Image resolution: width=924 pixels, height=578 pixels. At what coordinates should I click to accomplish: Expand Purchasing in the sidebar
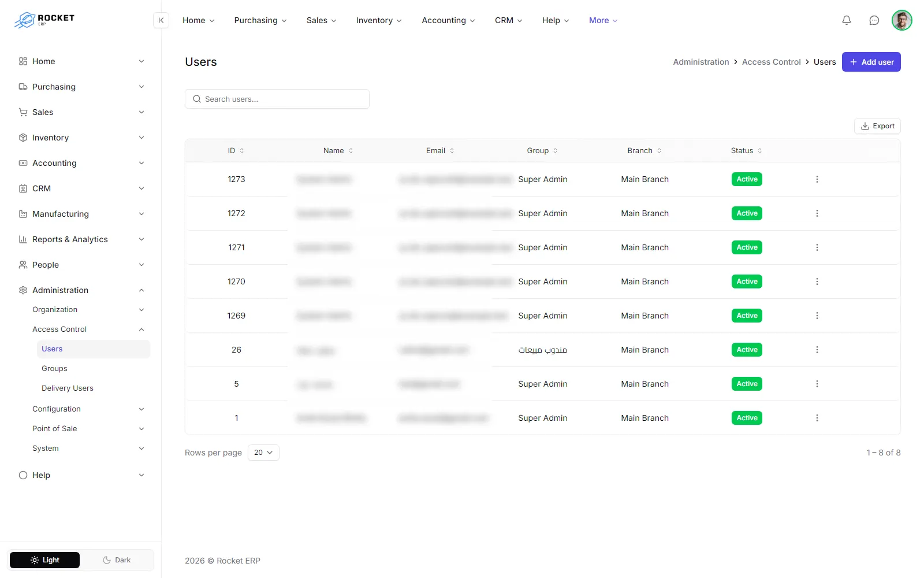tap(81, 87)
